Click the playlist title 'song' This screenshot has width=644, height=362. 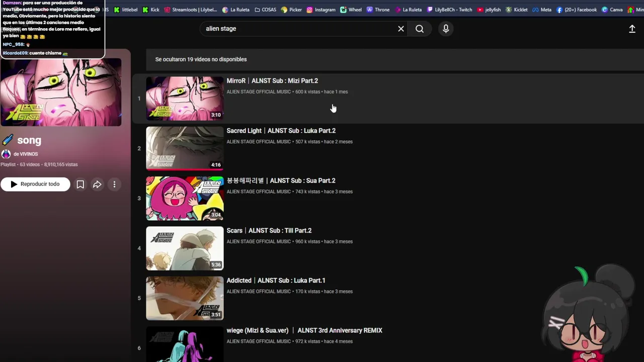tap(29, 140)
